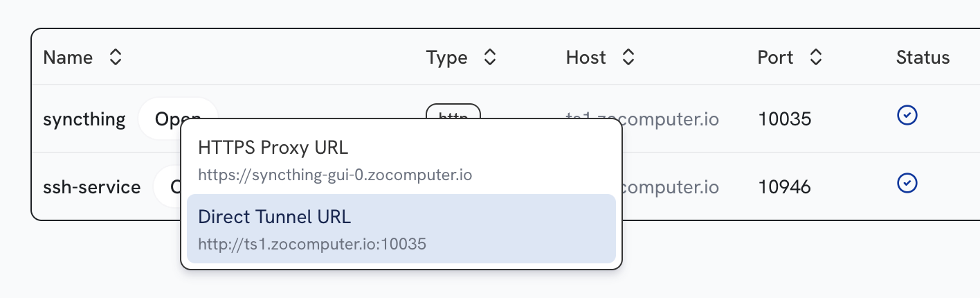
Task: Click the Host column header label
Action: (x=586, y=58)
